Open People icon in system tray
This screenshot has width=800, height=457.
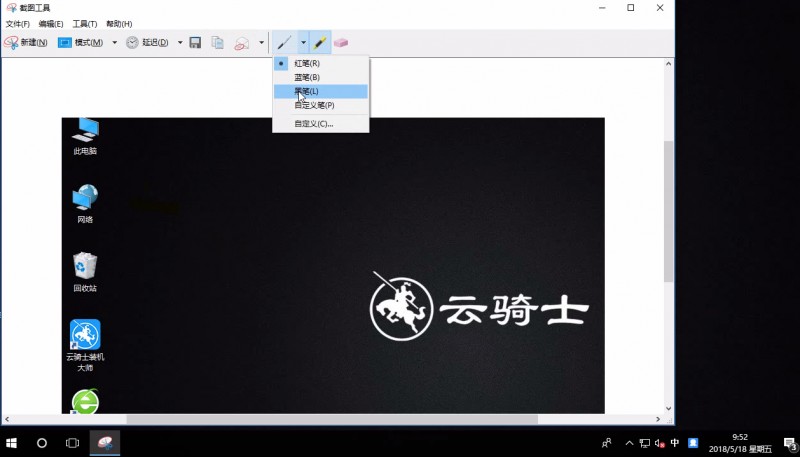coord(607,443)
